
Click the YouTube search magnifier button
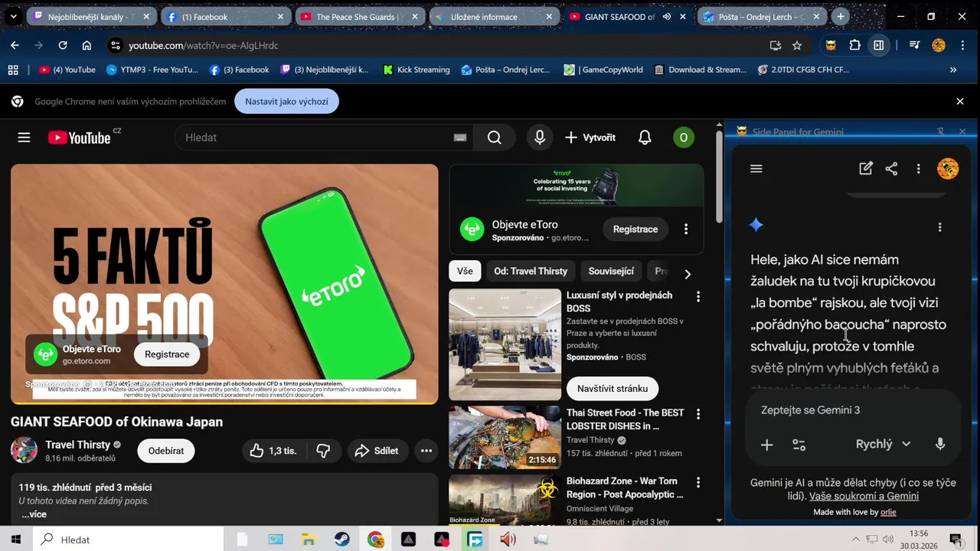pos(495,138)
